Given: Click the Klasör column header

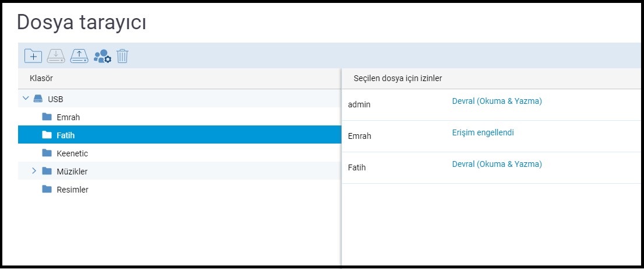Looking at the screenshot, I should pyautogui.click(x=41, y=78).
